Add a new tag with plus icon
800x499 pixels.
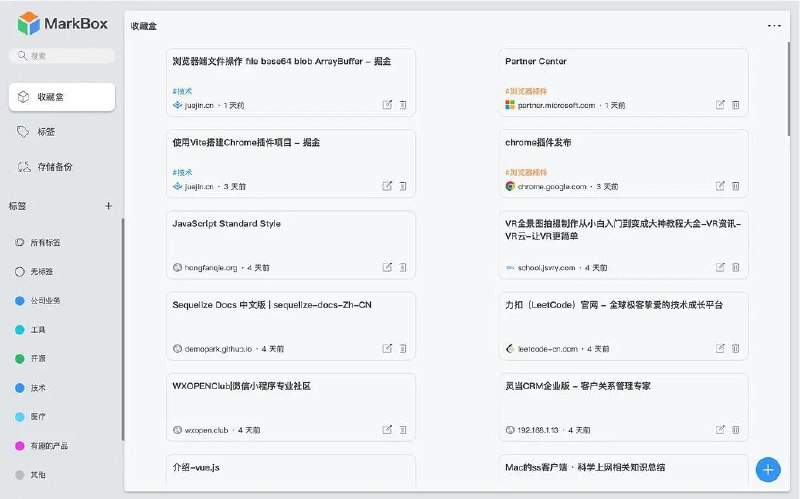coord(108,206)
